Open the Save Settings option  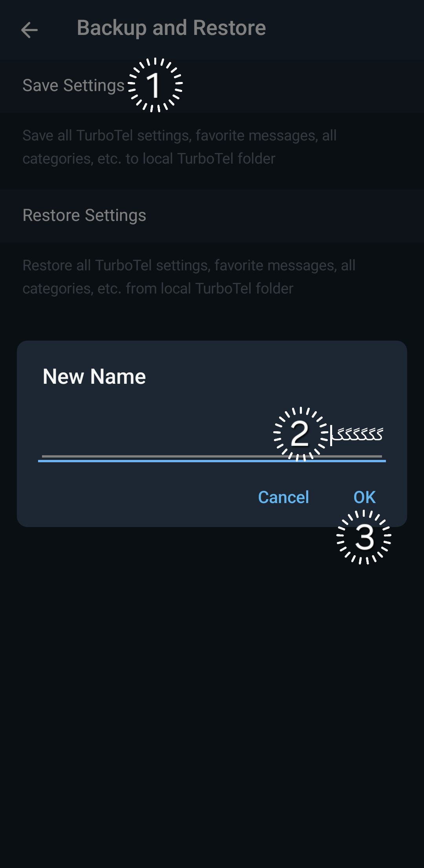click(x=73, y=86)
